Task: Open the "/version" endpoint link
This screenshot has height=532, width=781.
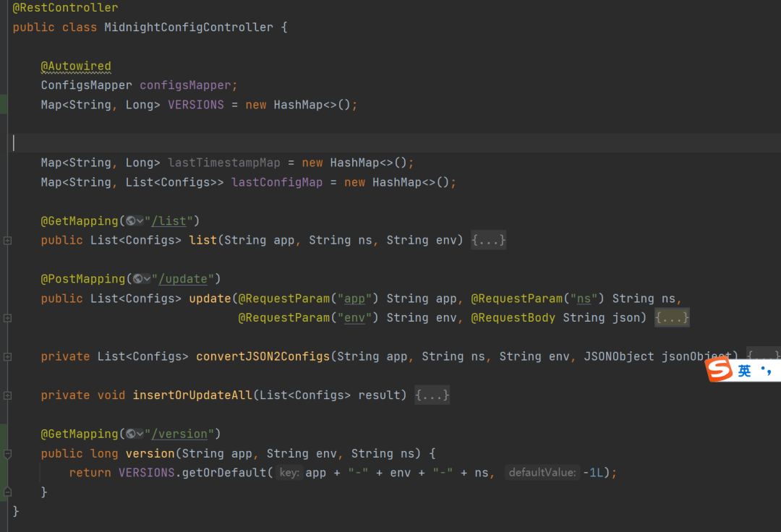Action: coord(179,434)
